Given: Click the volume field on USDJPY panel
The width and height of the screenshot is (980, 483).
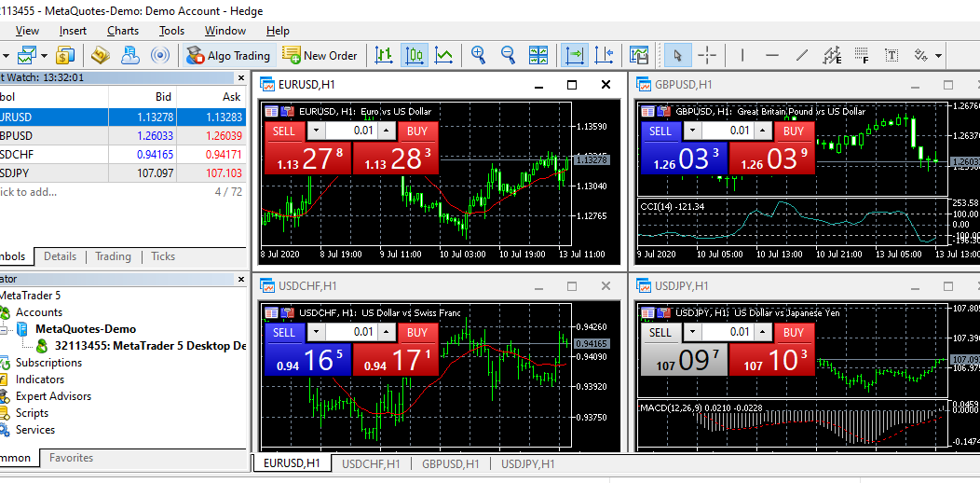Looking at the screenshot, I should (x=728, y=332).
